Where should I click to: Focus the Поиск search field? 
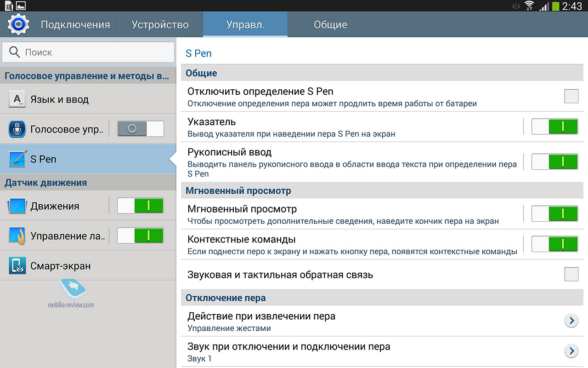(x=88, y=52)
